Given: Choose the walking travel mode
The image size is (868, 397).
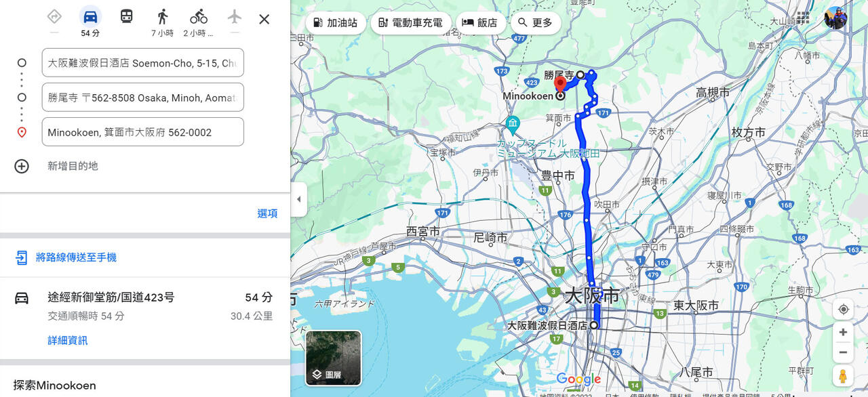Looking at the screenshot, I should point(162,17).
